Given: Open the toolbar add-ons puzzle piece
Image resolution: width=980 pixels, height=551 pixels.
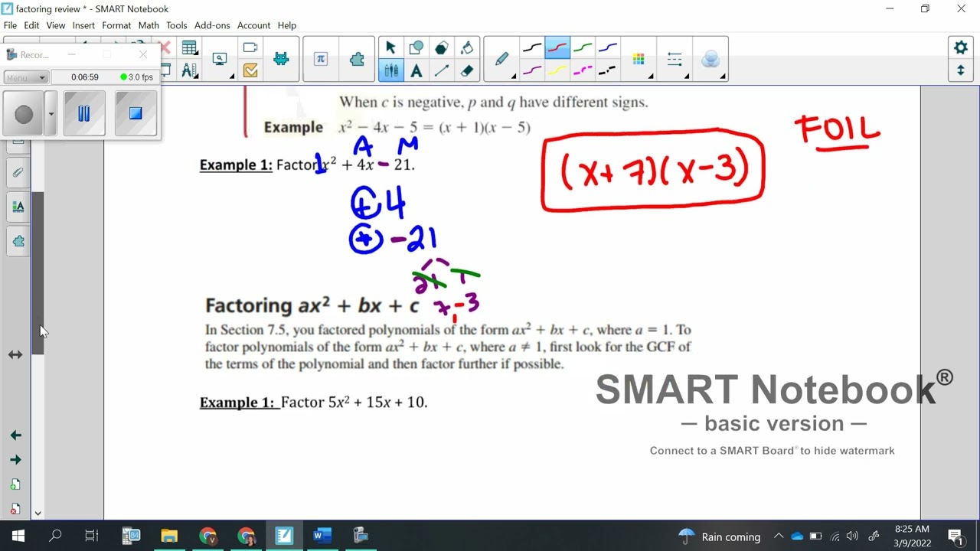Looking at the screenshot, I should pyautogui.click(x=357, y=59).
